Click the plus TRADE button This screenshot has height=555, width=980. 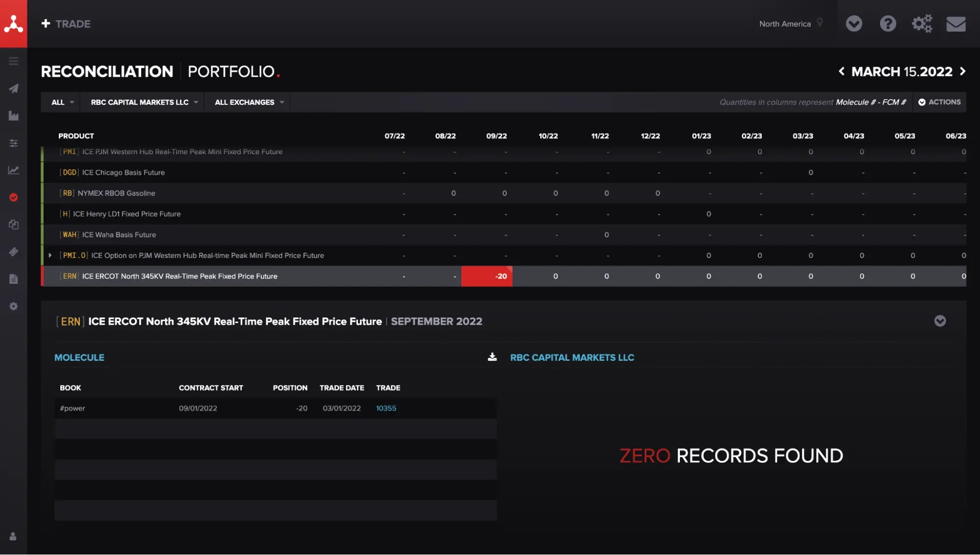click(66, 24)
